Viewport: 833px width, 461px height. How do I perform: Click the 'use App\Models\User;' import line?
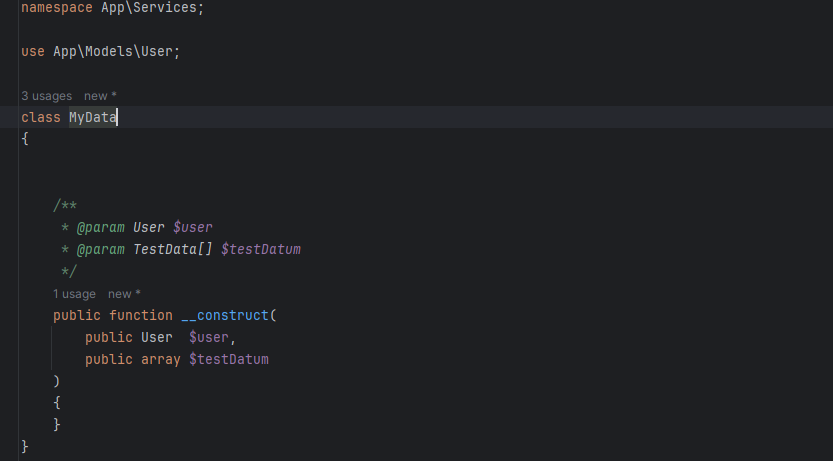[101, 52]
